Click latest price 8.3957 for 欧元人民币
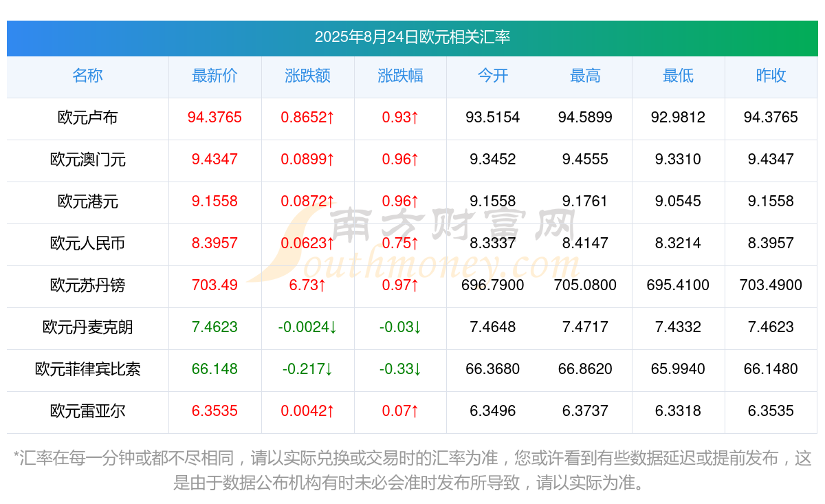 (214, 243)
